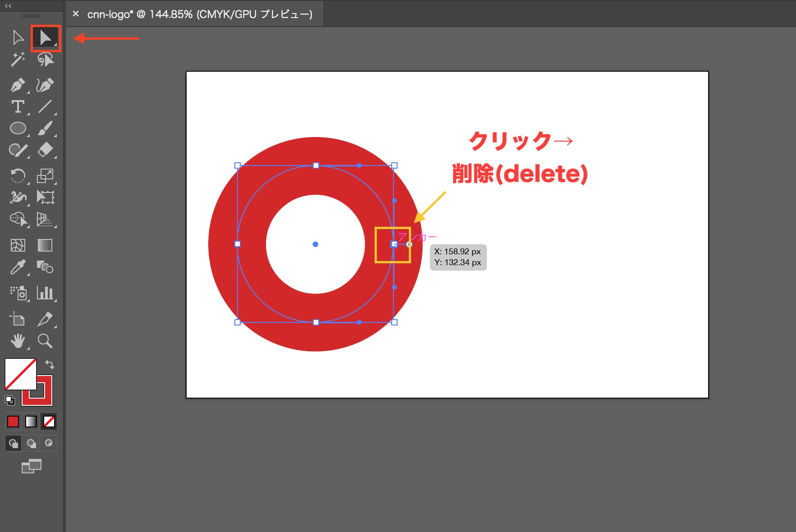The image size is (796, 532).
Task: Select the Blend tool
Action: click(45, 267)
